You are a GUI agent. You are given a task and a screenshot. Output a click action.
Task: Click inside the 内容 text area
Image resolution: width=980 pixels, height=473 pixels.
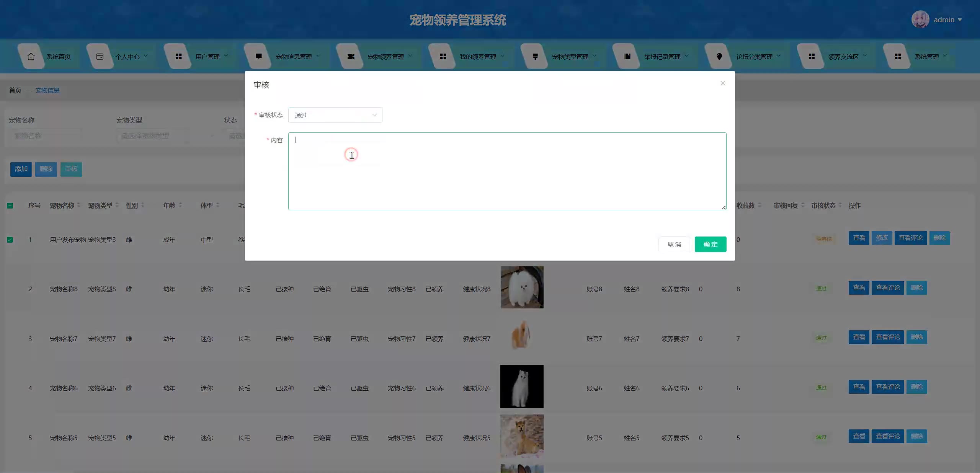507,171
